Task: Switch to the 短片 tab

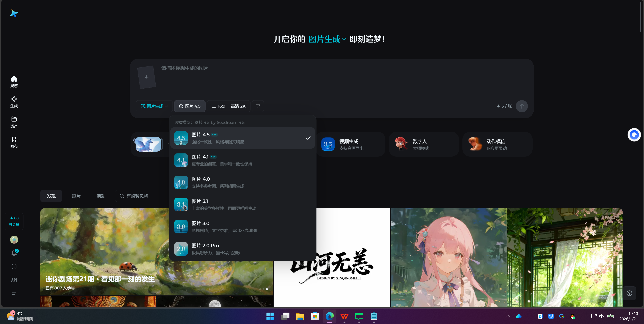Action: click(x=76, y=196)
